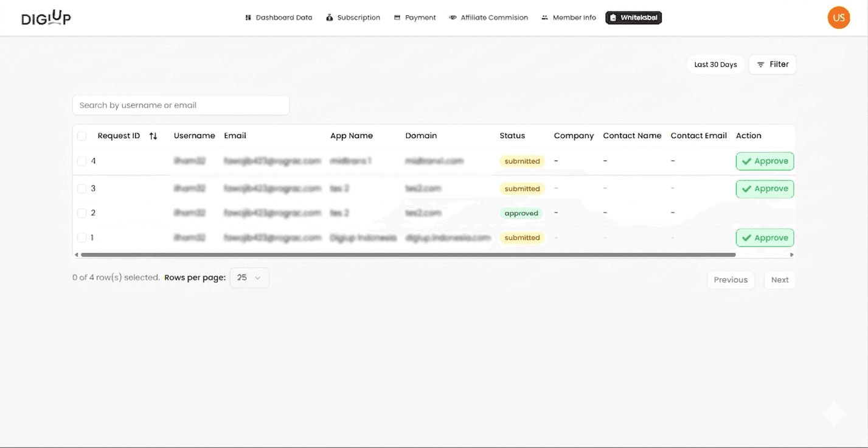
Task: Toggle select-all checkbox in table header
Action: click(x=82, y=136)
